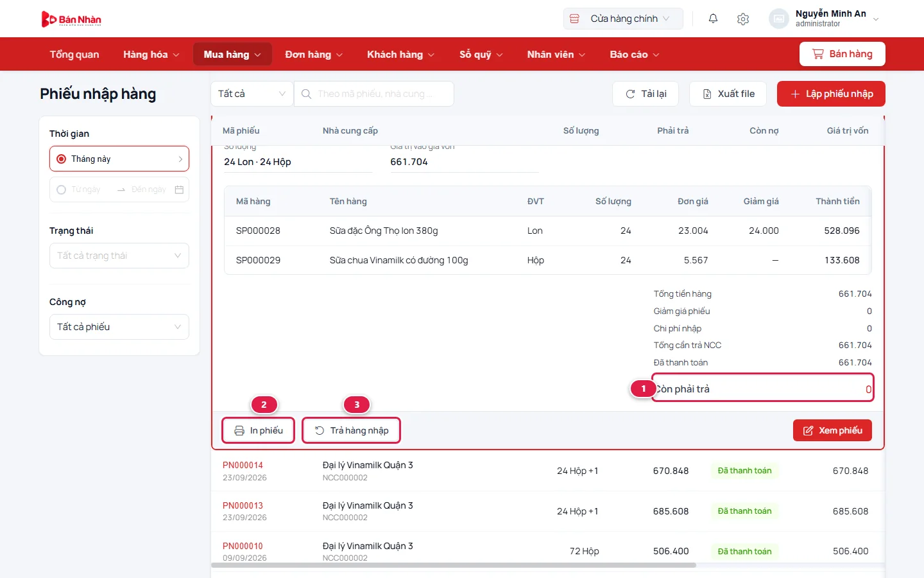Image resolution: width=924 pixels, height=578 pixels.
Task: Open the Mua hàng menu
Action: pyautogui.click(x=232, y=55)
